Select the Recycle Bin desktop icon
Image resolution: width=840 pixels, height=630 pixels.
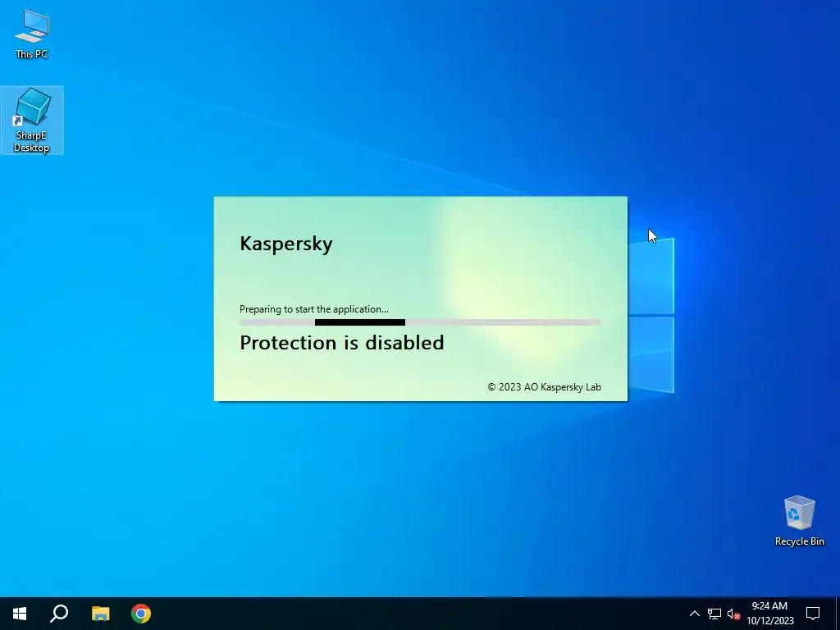[799, 521]
